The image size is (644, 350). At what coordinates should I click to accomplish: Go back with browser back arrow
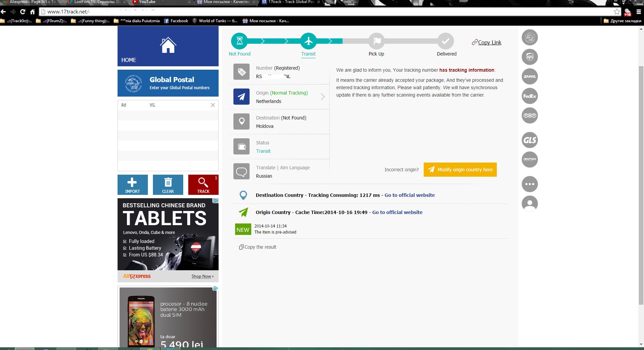(3, 12)
